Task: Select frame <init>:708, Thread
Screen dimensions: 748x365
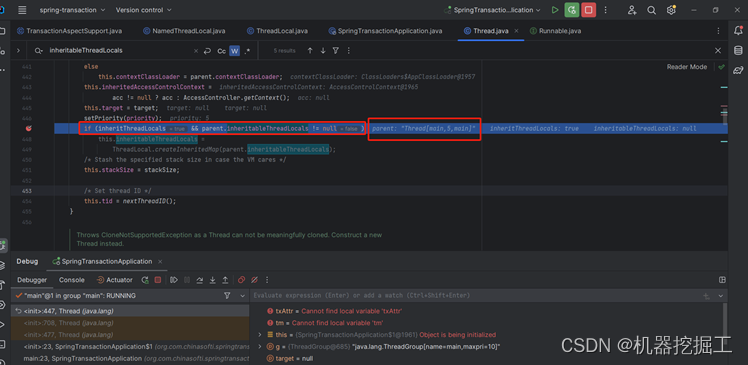Action: pos(130,323)
